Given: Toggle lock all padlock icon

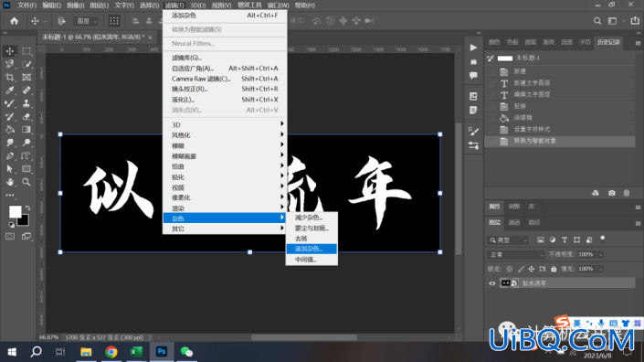Looking at the screenshot, I should click(x=554, y=269).
